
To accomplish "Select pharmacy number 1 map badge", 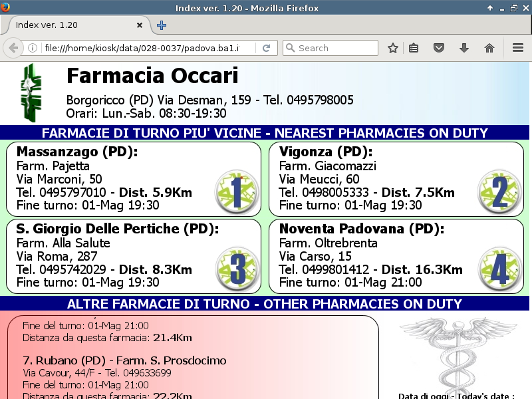I will [237, 192].
